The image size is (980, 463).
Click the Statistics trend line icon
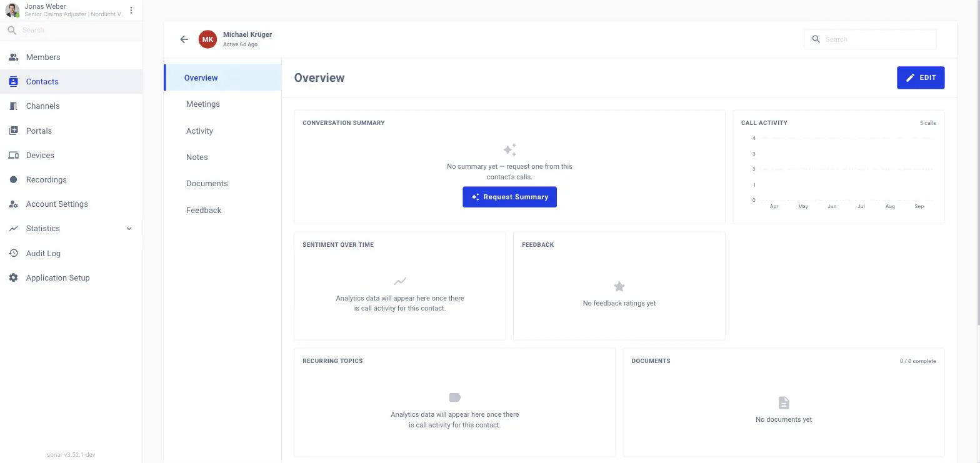(x=13, y=229)
